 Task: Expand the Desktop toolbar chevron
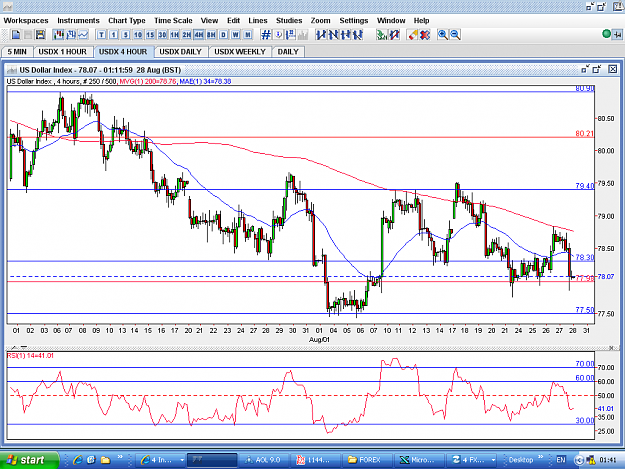pos(540,457)
